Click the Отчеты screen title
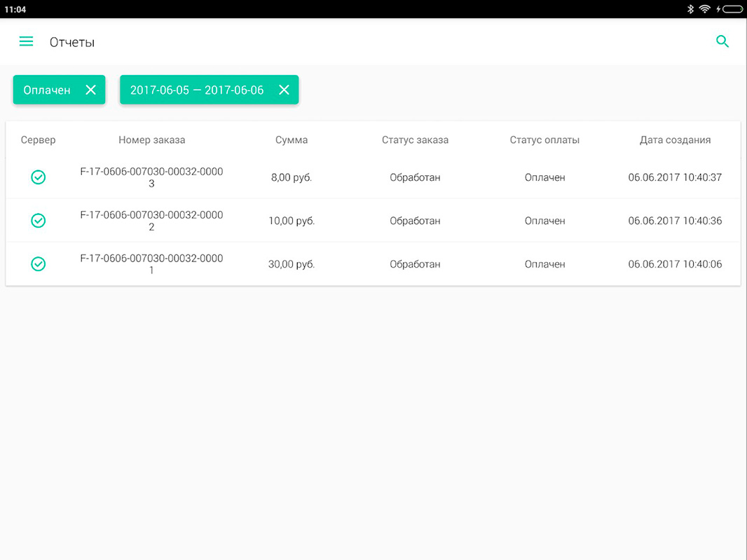747x560 pixels. 72,42
